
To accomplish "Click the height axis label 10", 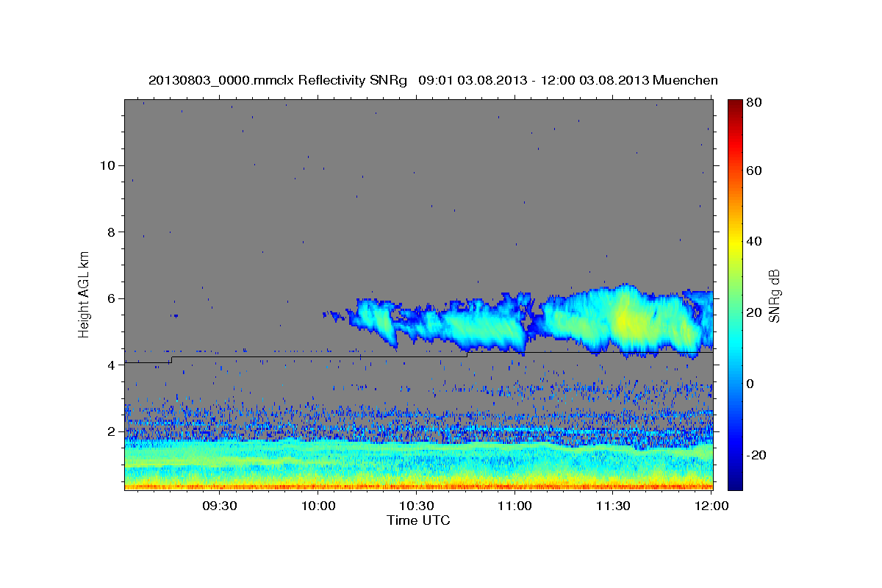I will click(x=107, y=165).
